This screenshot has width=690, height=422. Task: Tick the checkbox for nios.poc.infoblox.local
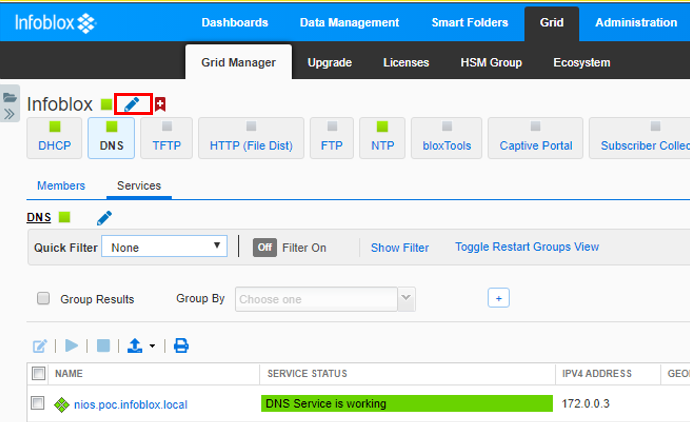[39, 404]
